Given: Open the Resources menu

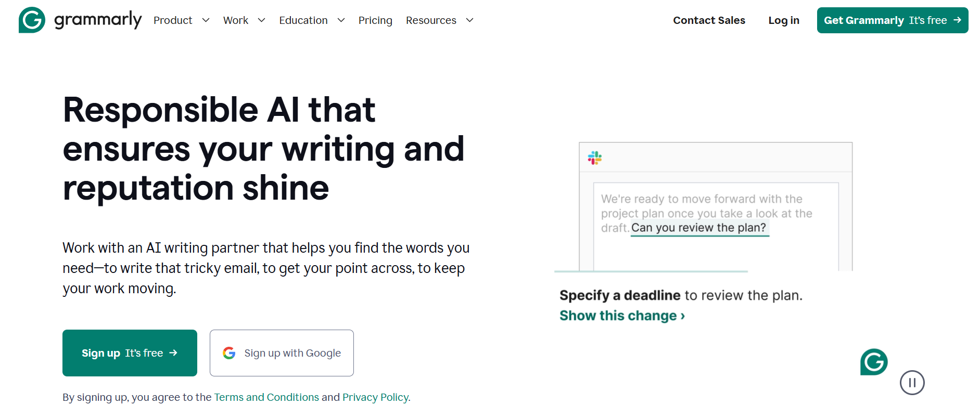Looking at the screenshot, I should 431,20.
